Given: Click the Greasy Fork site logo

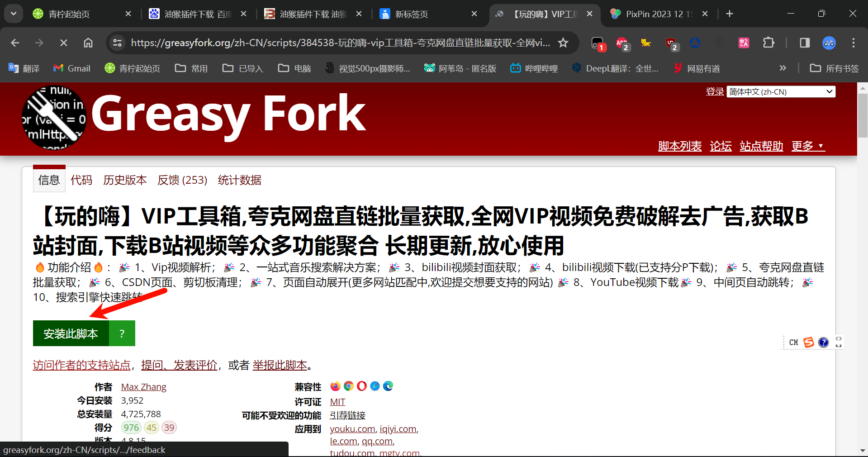Looking at the screenshot, I should tap(54, 118).
